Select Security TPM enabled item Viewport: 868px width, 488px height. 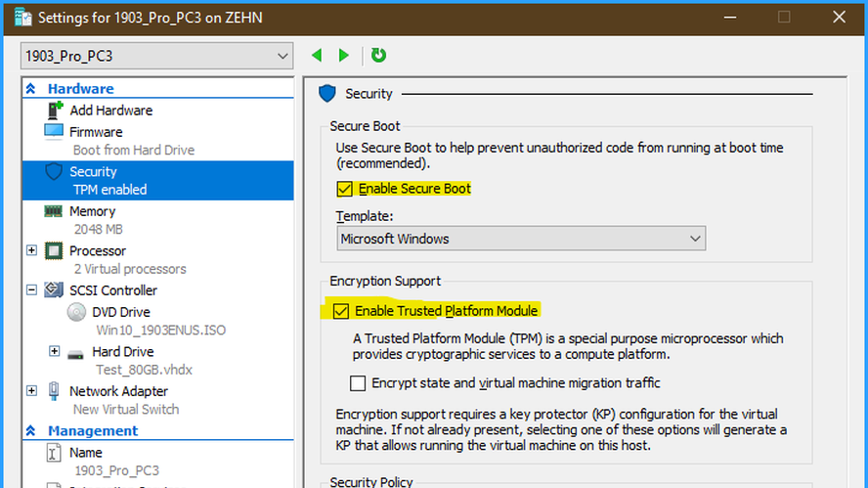click(x=157, y=181)
